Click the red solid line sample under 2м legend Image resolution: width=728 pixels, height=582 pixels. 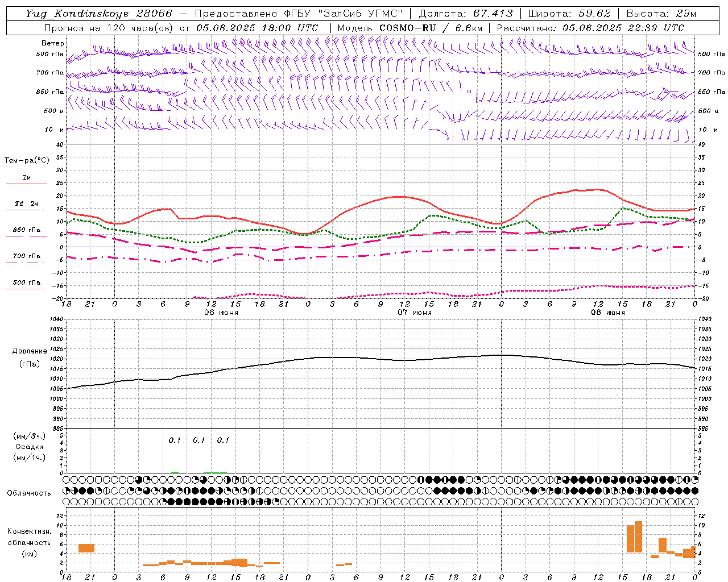26,184
